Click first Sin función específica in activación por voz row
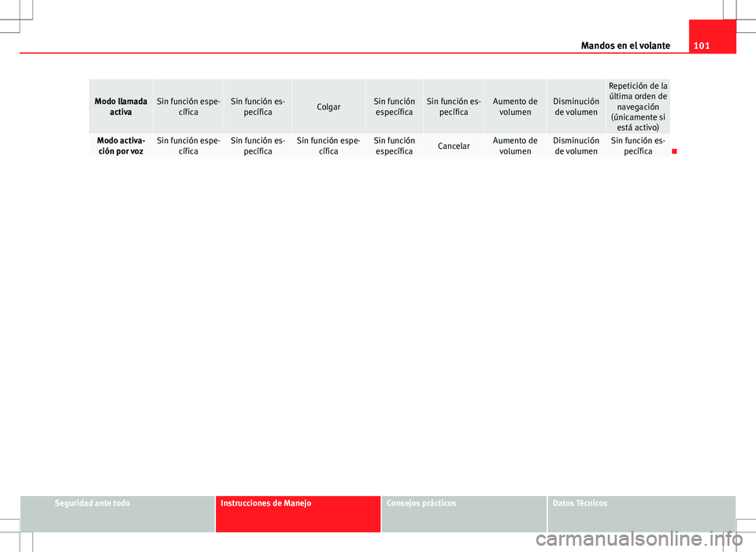756x552 pixels. pyautogui.click(x=188, y=146)
